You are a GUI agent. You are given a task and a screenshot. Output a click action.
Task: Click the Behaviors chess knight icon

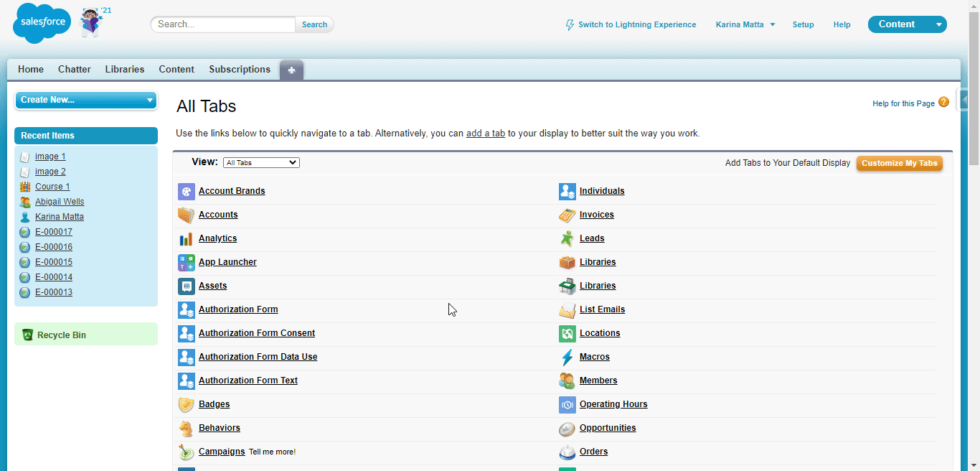[186, 428]
